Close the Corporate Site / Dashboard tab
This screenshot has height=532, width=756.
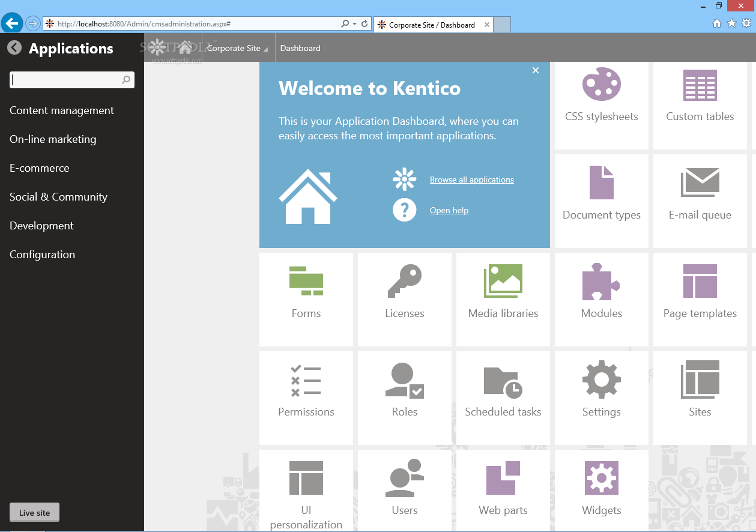487,25
